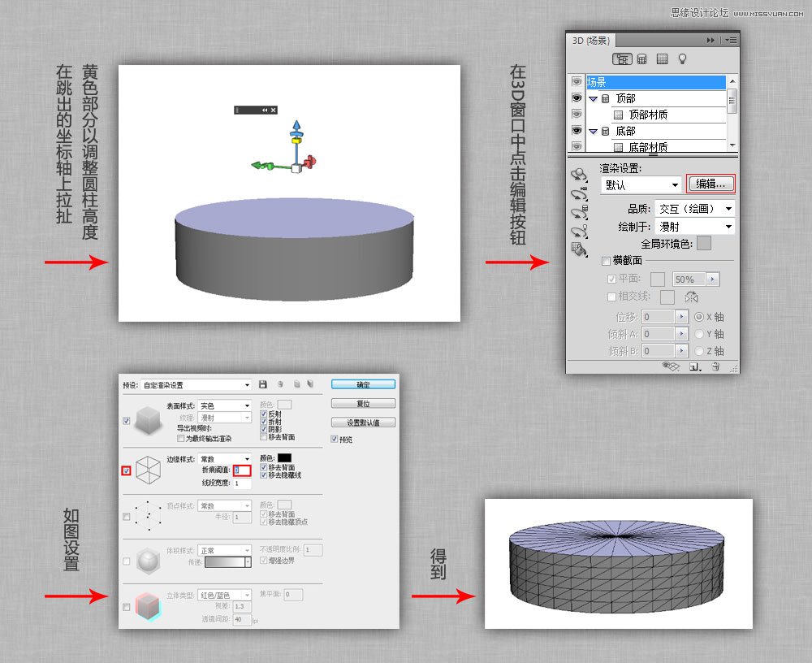The width and height of the screenshot is (812, 663).
Task: Click the 线段宽度 line width field
Action: pyautogui.click(x=242, y=483)
